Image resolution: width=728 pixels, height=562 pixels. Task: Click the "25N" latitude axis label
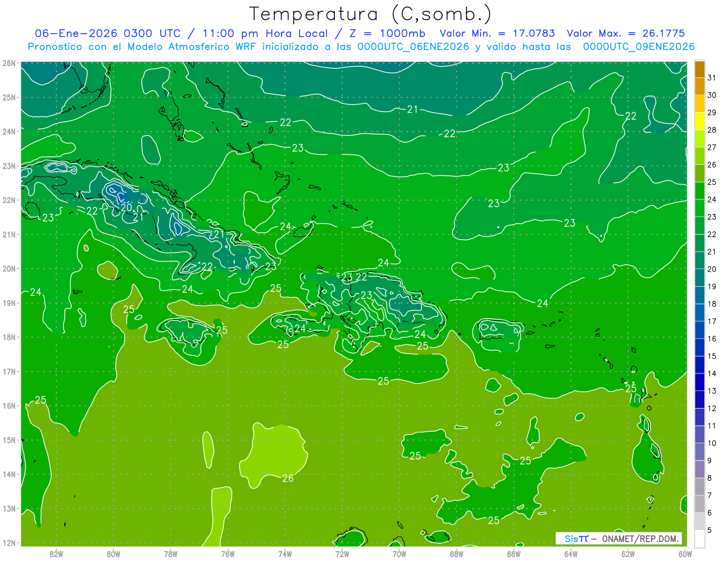click(x=9, y=97)
